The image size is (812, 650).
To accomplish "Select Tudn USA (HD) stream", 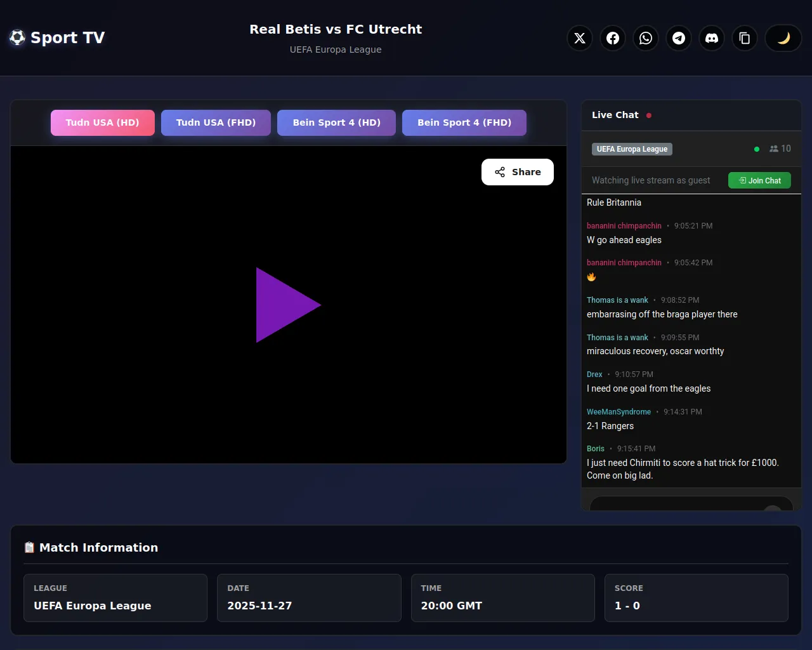I will [102, 123].
